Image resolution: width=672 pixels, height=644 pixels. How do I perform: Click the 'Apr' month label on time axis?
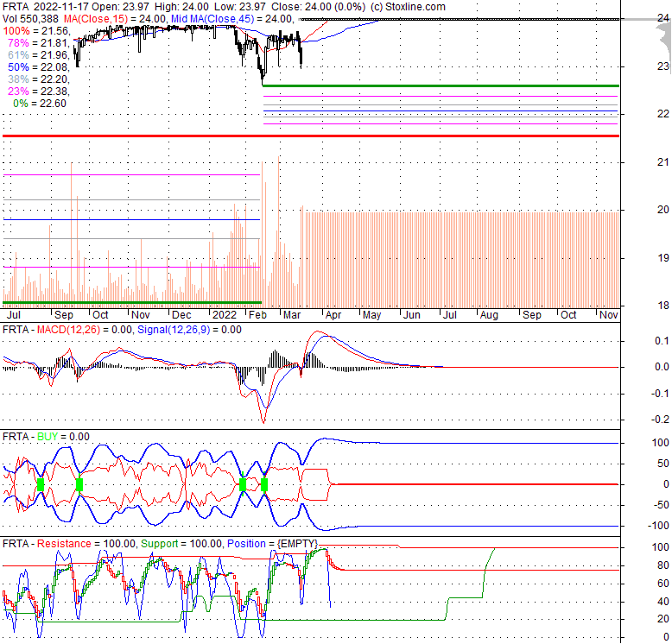coord(333,315)
